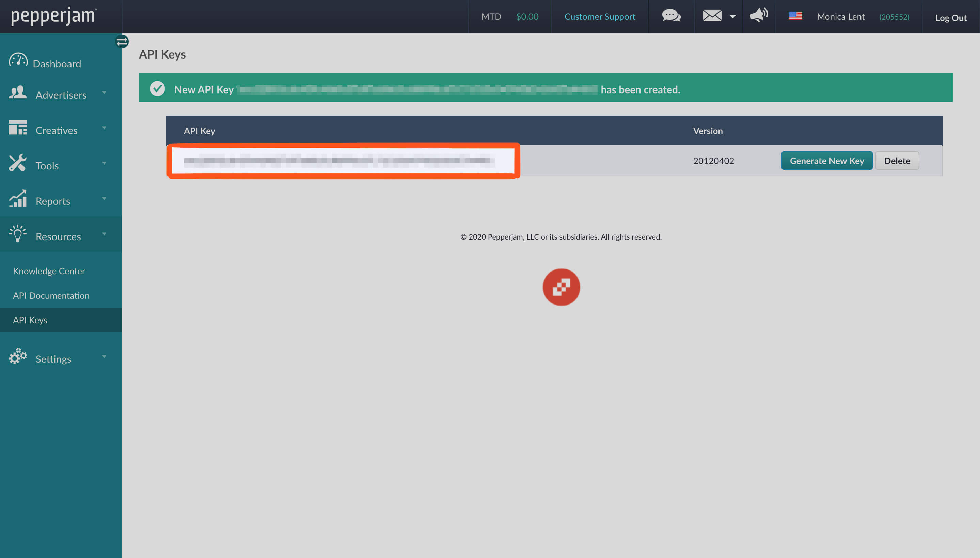Select the Reports menu label

[x=53, y=201]
